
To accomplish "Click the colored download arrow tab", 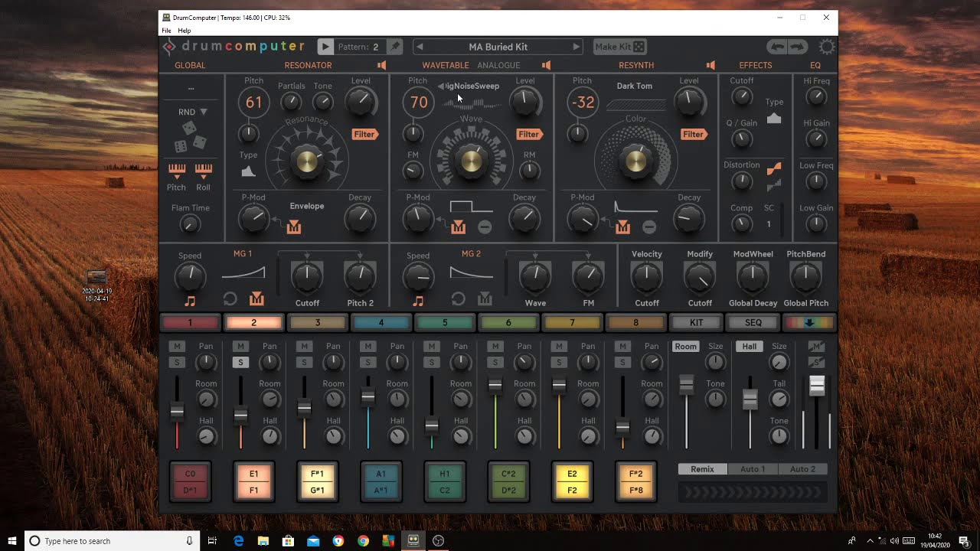I will tap(808, 323).
